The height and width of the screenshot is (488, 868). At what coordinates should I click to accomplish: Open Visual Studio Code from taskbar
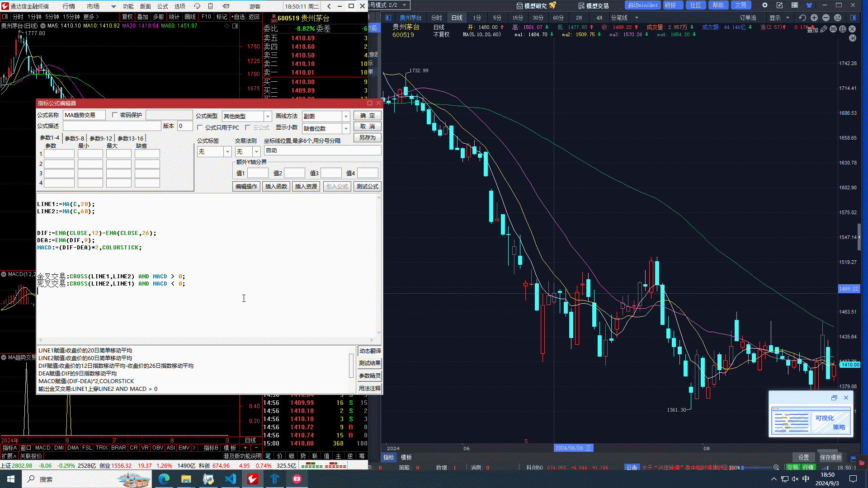point(230,479)
